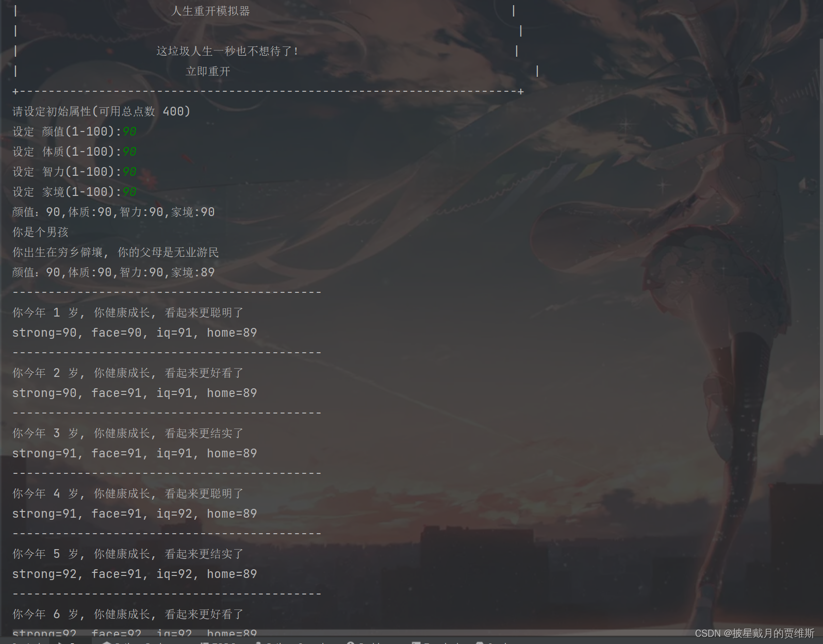The image size is (823, 644).
Task: Click the line 你今年 1 岁, 你健康成长, 看起来更聪明了
Action: click(128, 312)
